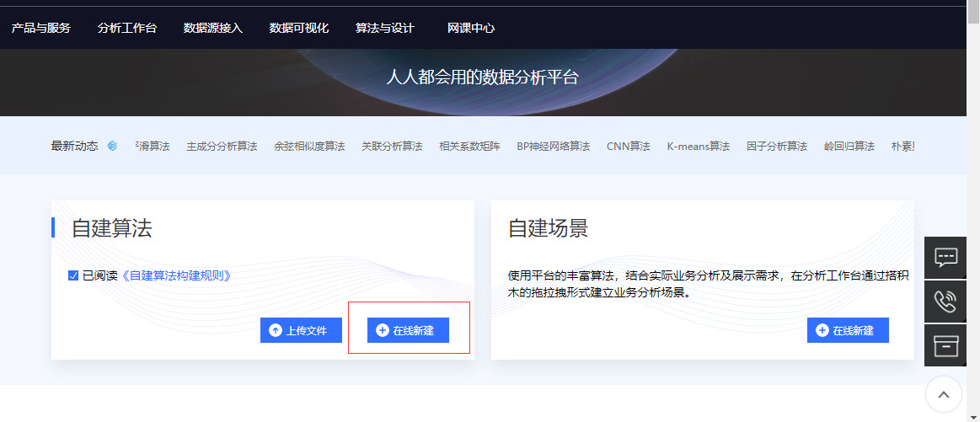Open 产品与服务 menu
Viewport: 980px width, 422px height.
point(41,28)
